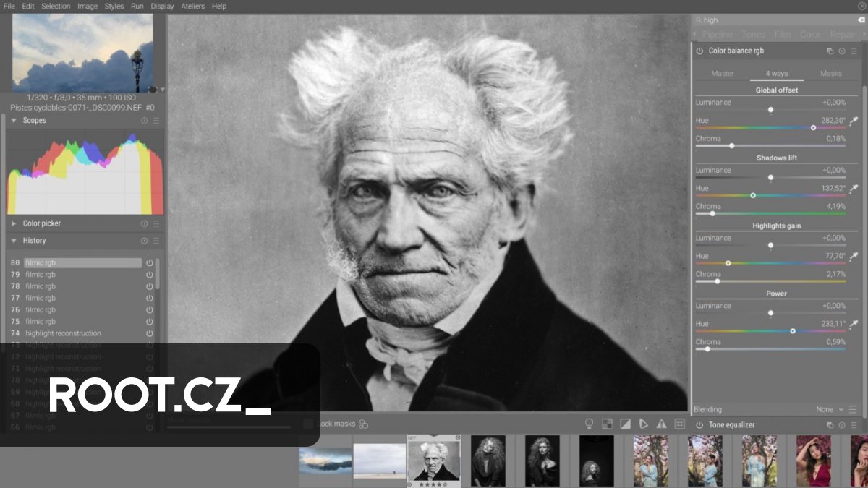Show guide lines with the grid icon
Viewport: 868px width, 488px height.
click(679, 424)
